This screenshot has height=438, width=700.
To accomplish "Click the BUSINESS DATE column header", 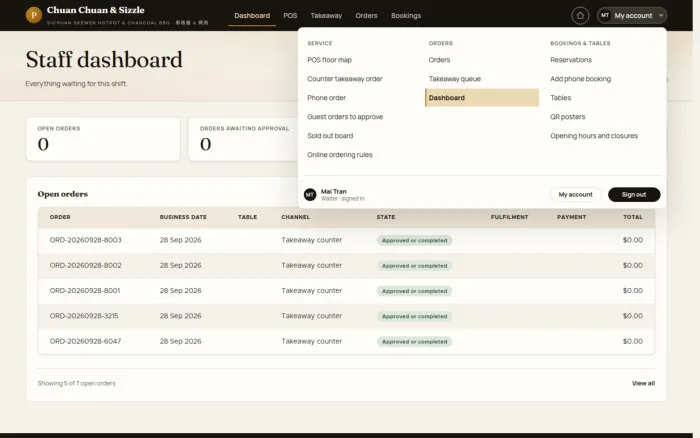I will click(183, 217).
